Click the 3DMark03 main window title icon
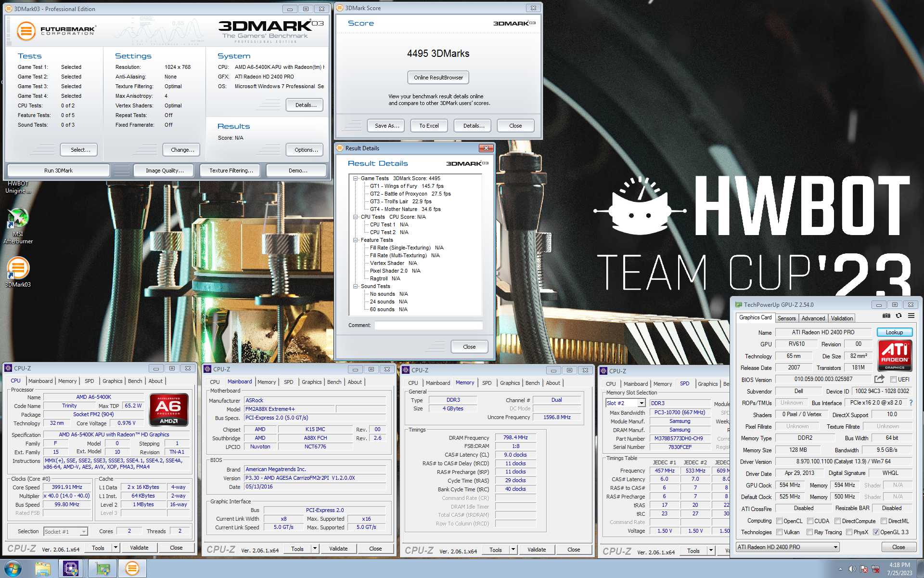924x578 pixels. click(9, 9)
